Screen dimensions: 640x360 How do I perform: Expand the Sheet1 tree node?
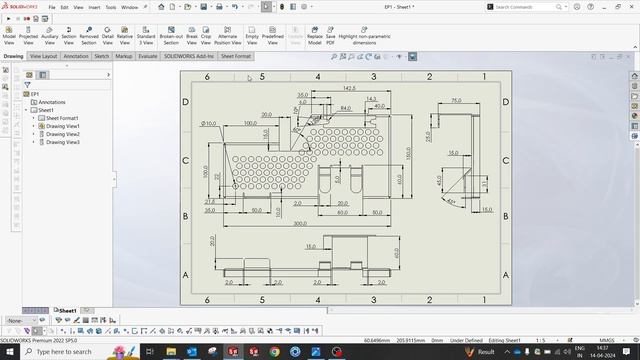pos(26,110)
